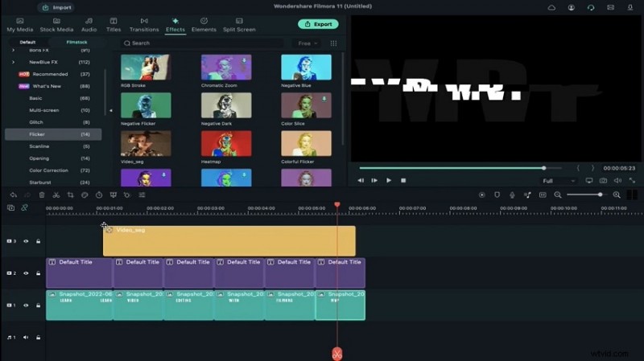Open the Full preview quality dropdown
The width and height of the screenshot is (644, 361).
(559, 181)
